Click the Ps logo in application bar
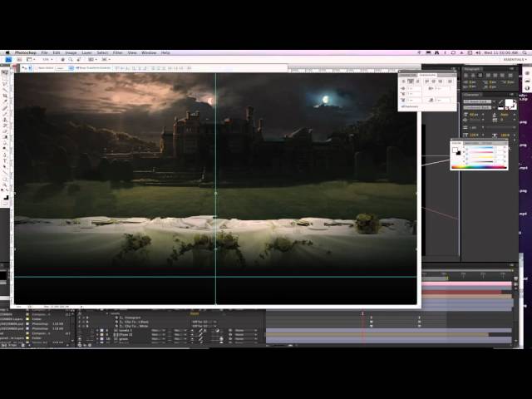 click(x=8, y=60)
